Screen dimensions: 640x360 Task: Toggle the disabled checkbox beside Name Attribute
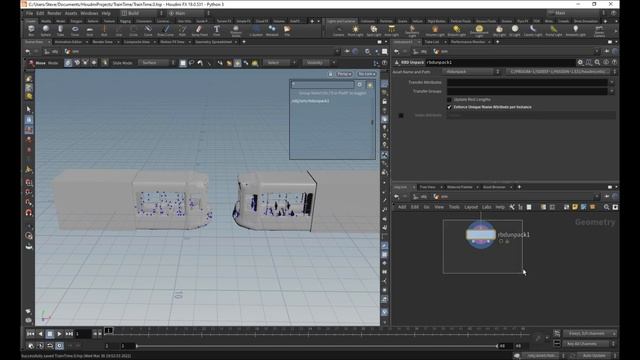[x=401, y=116]
